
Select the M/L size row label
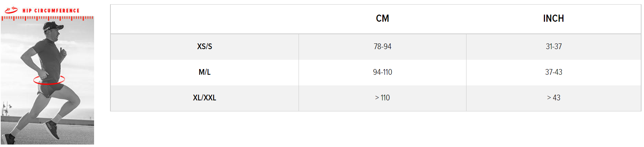(204, 72)
